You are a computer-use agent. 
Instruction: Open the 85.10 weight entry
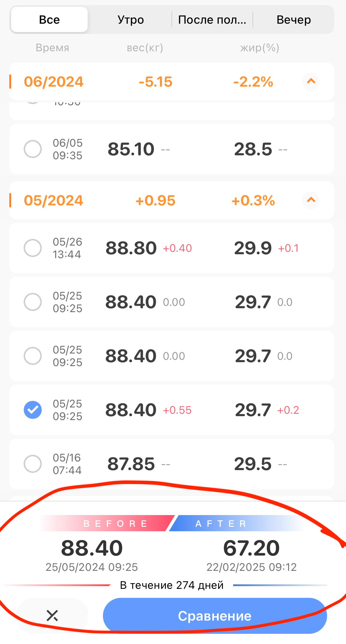pyautogui.click(x=131, y=149)
